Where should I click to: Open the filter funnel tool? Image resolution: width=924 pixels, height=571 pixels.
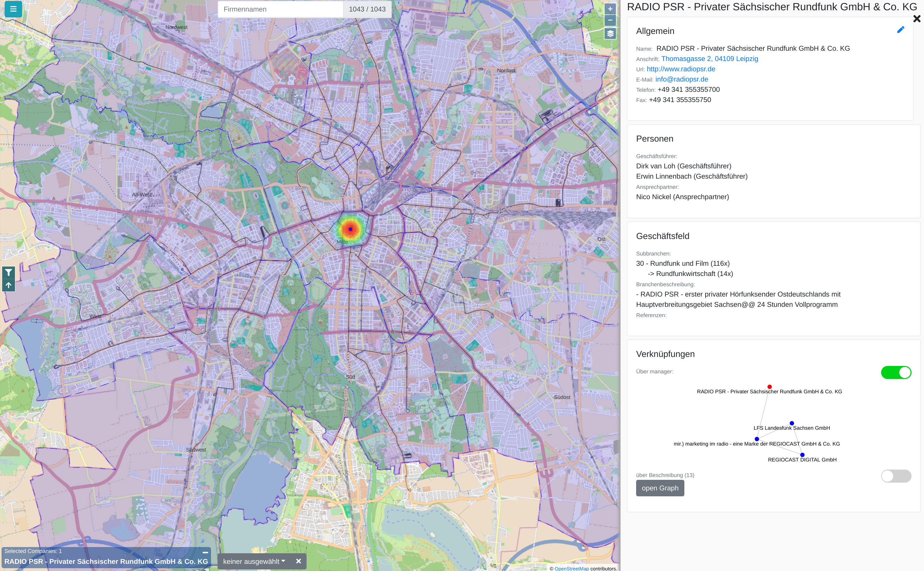pyautogui.click(x=9, y=272)
